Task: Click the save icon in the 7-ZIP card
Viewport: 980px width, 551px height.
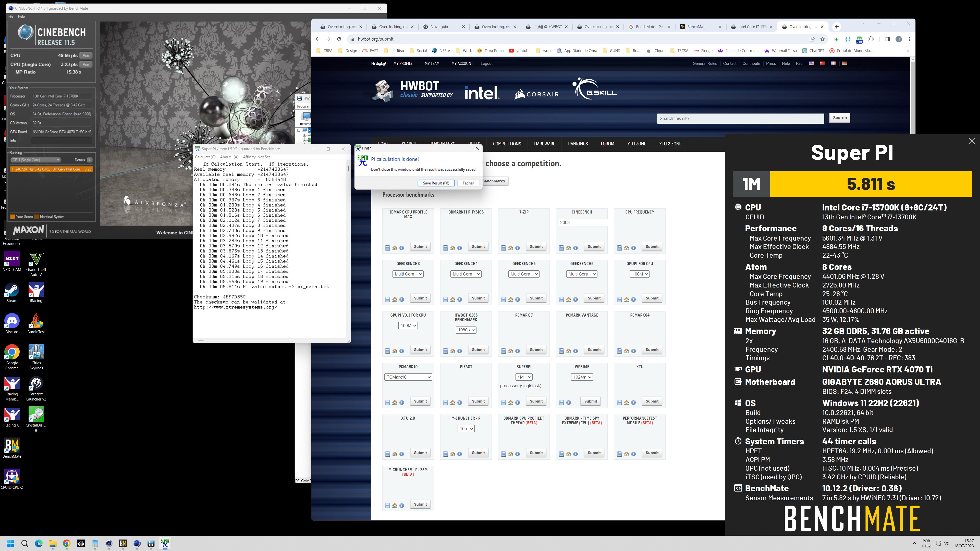Action: (503, 248)
